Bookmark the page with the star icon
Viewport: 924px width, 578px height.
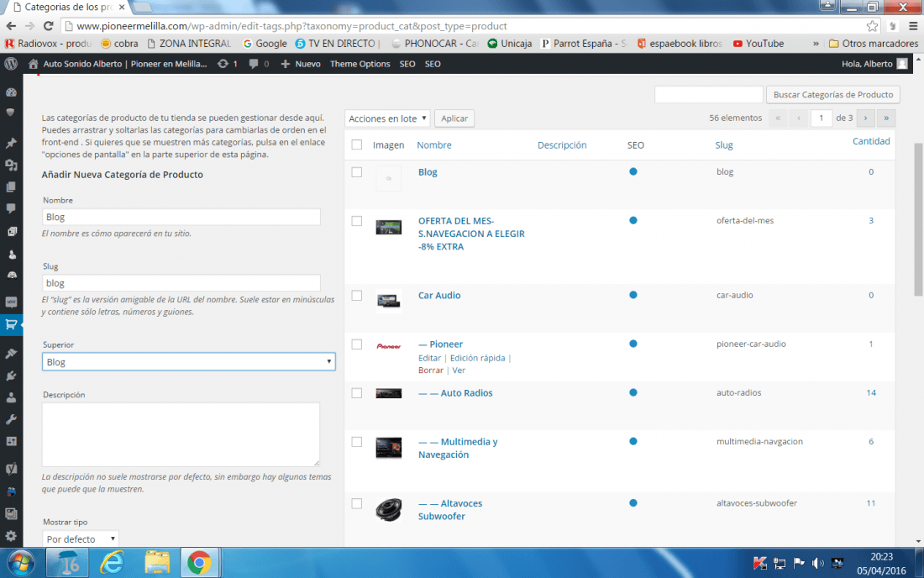(872, 26)
